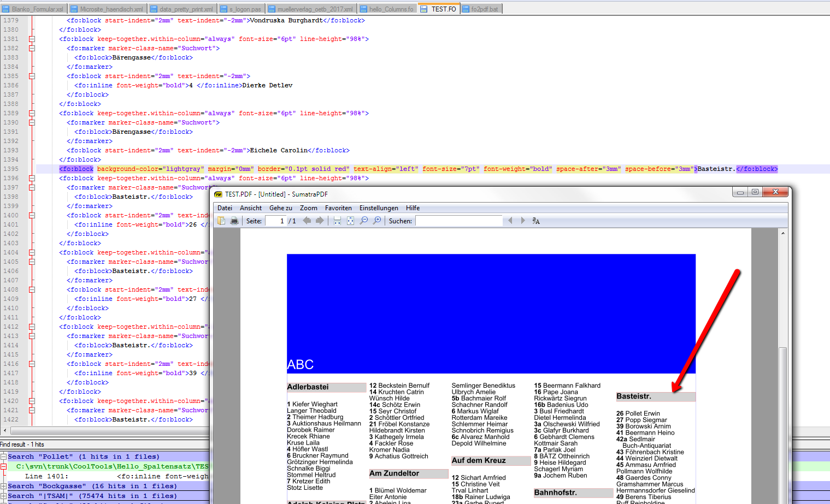Switch to the data_pretty_print.xml tab
This screenshot has width=830, height=504.
coord(185,9)
